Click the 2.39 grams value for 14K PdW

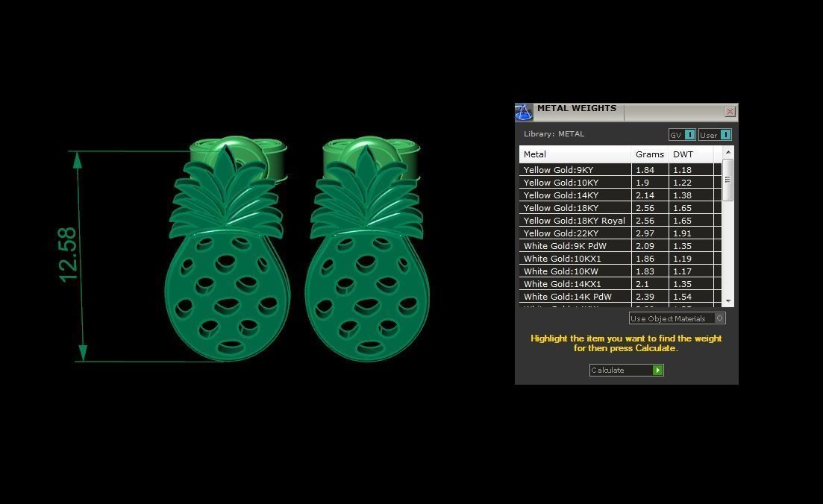pyautogui.click(x=645, y=296)
